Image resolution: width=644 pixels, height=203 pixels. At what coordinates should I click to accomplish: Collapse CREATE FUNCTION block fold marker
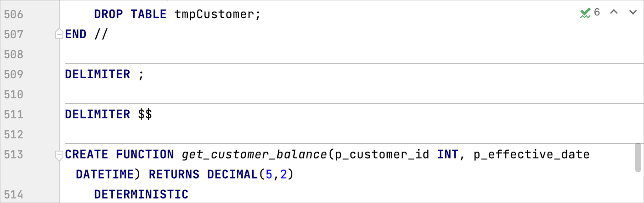pos(58,155)
